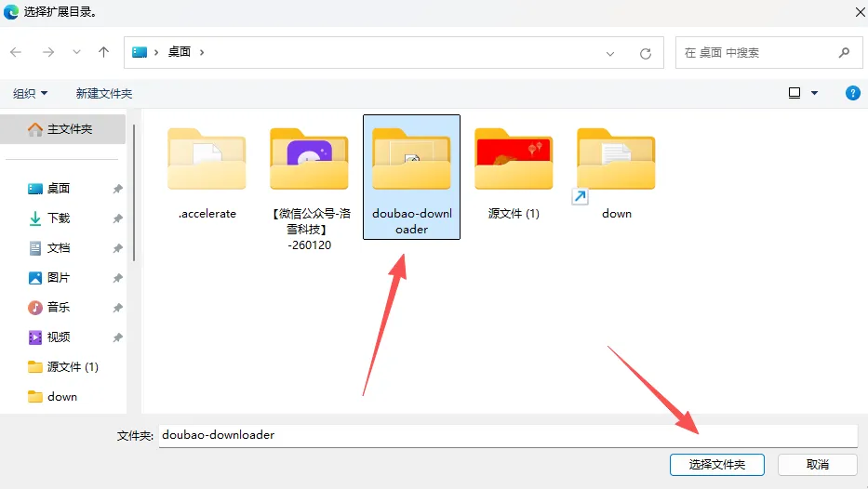Open 视频 in the sidebar
The image size is (868, 489).
[x=58, y=337]
